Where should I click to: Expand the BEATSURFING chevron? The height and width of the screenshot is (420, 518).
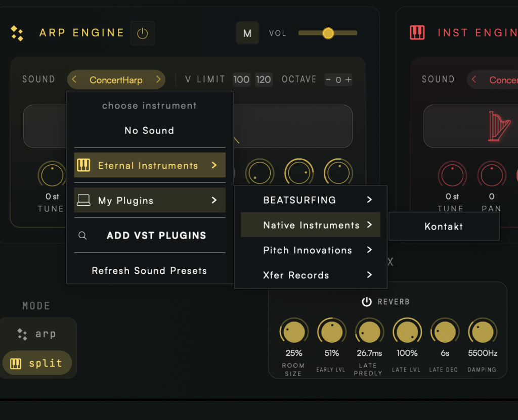(369, 200)
